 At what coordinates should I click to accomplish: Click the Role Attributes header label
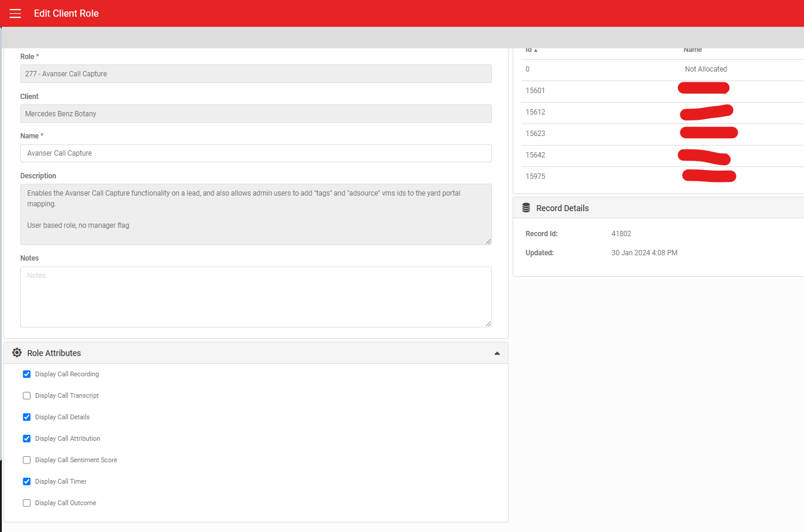point(54,353)
